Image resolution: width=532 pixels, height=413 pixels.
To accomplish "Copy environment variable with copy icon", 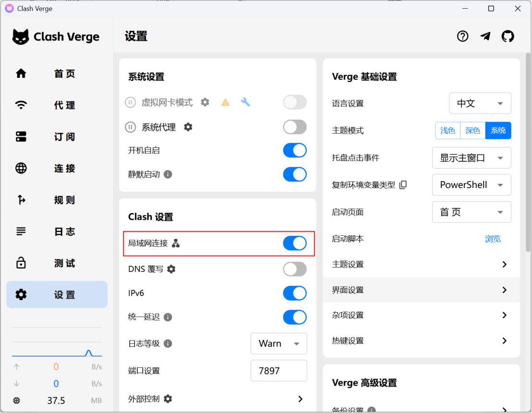I will pyautogui.click(x=403, y=184).
